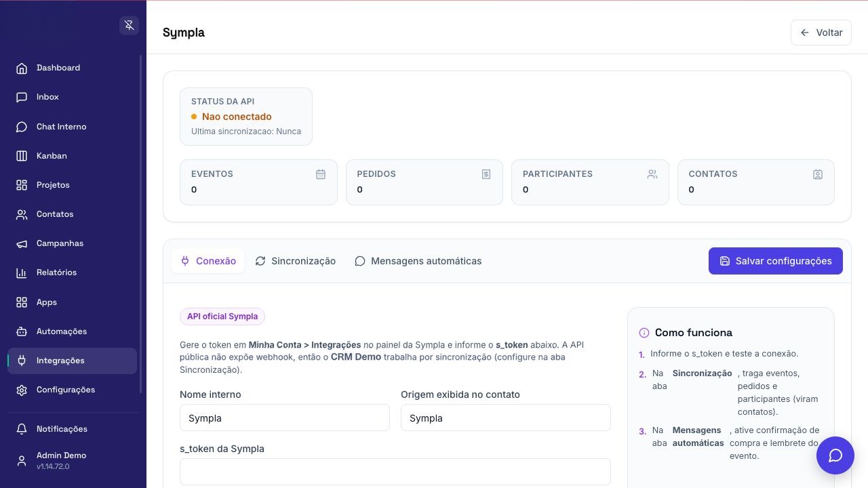The image size is (868, 488).
Task: Click the Inbox message icon
Action: [x=22, y=97]
